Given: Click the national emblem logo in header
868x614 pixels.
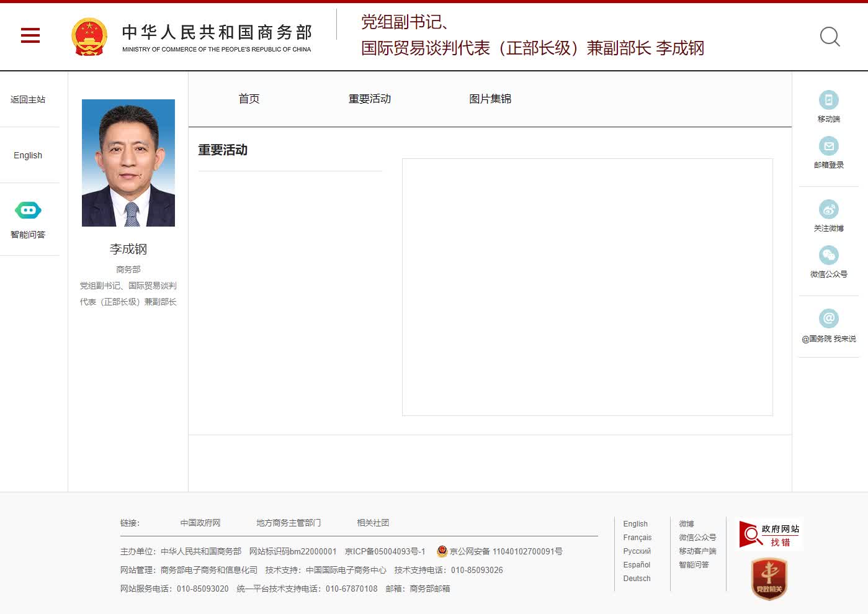Looking at the screenshot, I should tap(89, 37).
